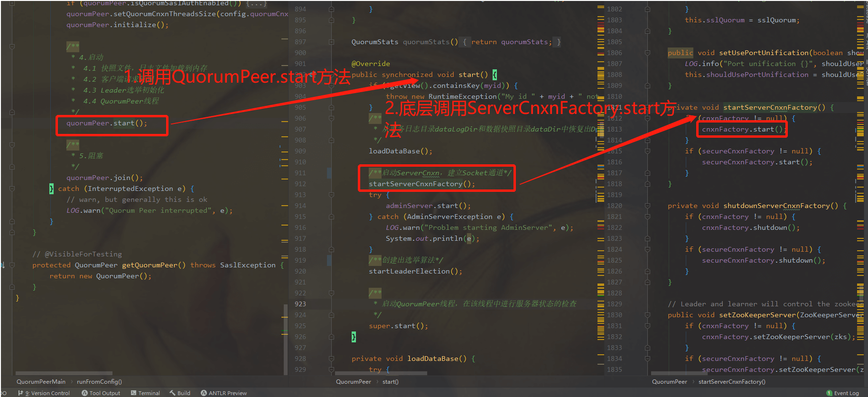Click the Terminal prompt icon

coord(134,393)
